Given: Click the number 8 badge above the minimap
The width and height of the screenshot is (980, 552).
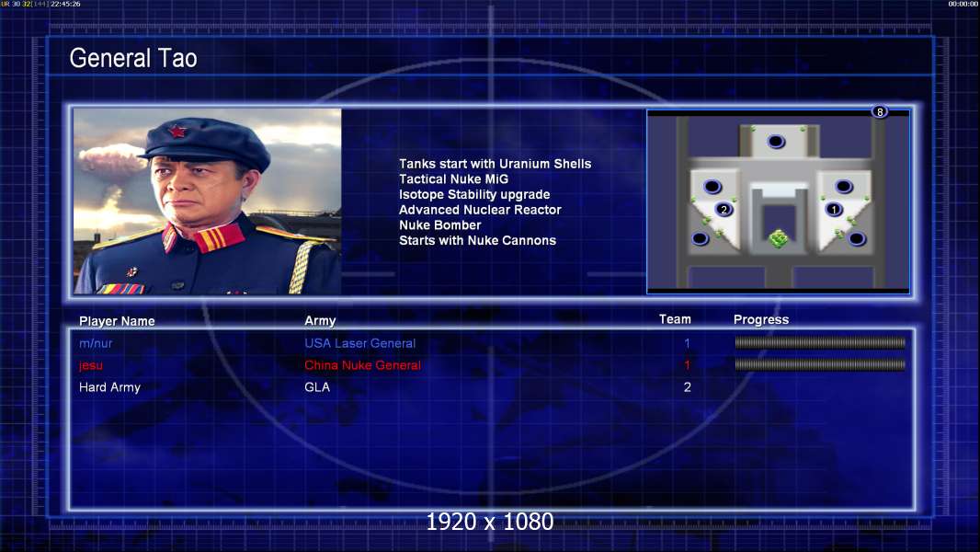Looking at the screenshot, I should click(x=880, y=112).
